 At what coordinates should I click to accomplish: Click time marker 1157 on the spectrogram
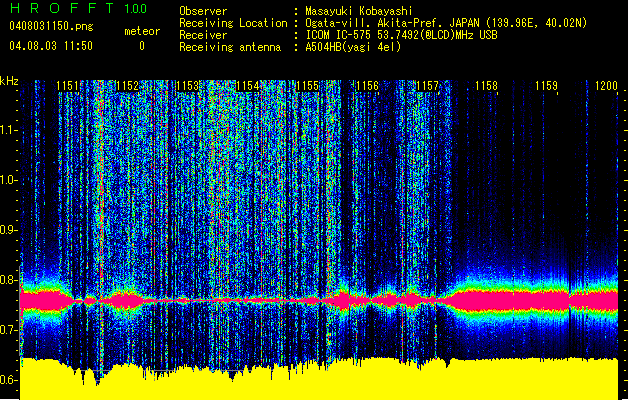[x=427, y=86]
